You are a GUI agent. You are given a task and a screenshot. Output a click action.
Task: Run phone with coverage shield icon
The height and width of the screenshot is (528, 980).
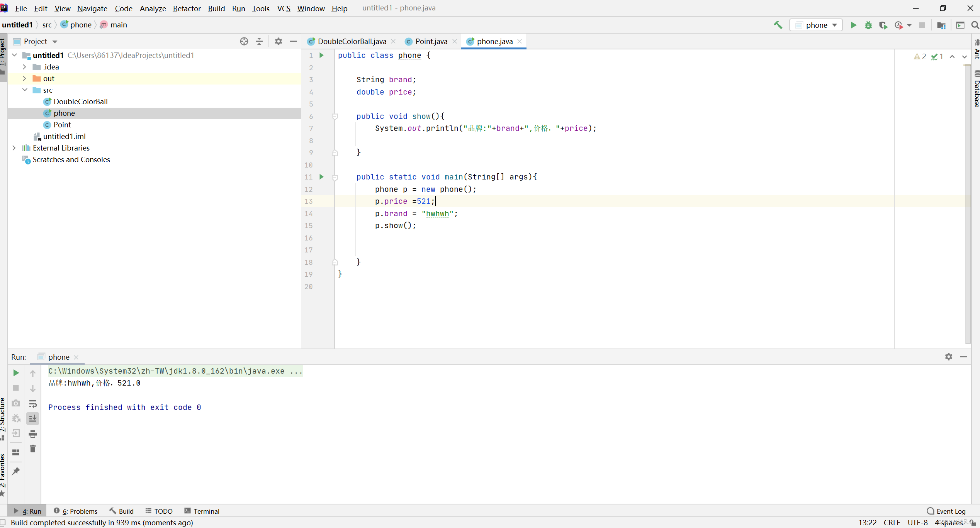click(x=884, y=25)
